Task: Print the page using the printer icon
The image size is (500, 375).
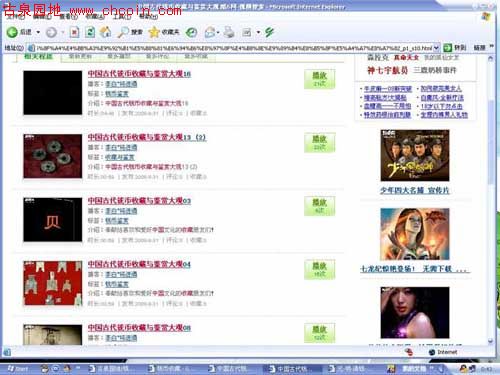Action: (x=229, y=32)
